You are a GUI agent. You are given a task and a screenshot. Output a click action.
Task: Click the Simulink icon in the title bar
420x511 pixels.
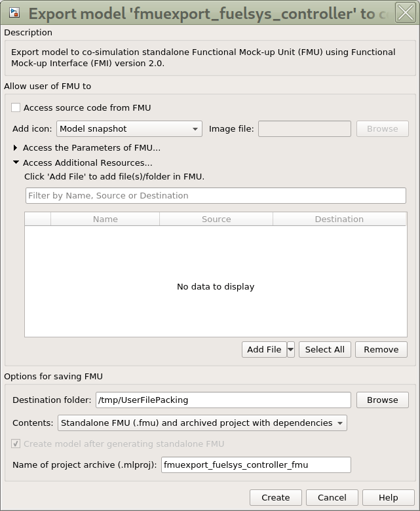coord(14,12)
